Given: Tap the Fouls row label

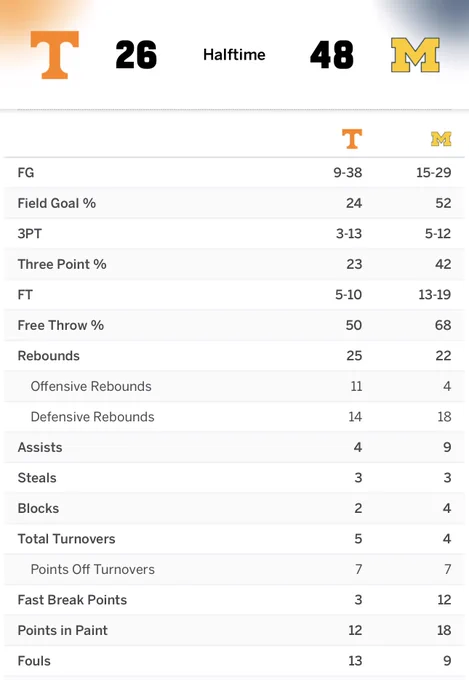Looking at the screenshot, I should 34,661.
